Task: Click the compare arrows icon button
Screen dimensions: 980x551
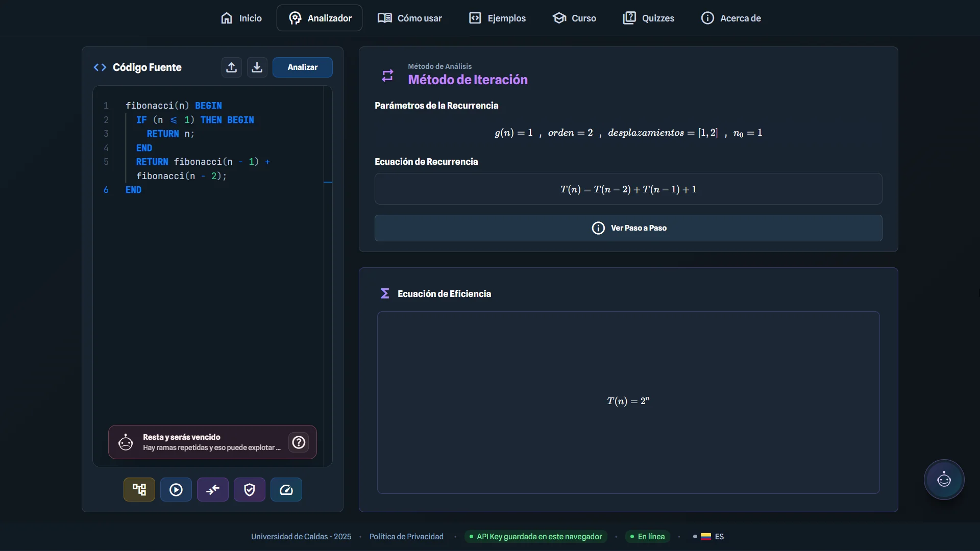Action: 213,490
